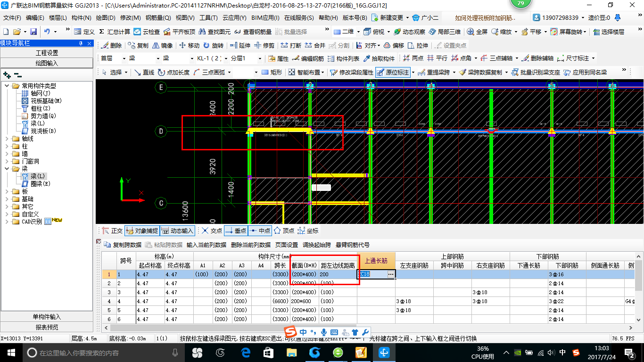Select the 直线 line drawing tool

144,72
